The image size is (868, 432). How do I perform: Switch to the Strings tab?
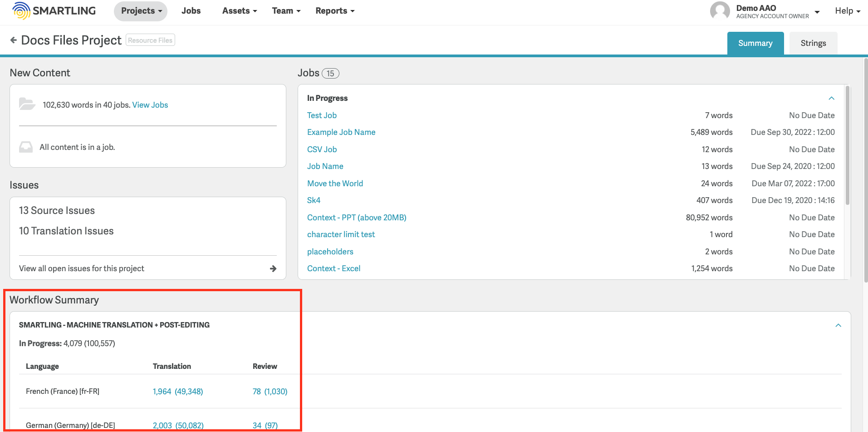click(x=813, y=43)
